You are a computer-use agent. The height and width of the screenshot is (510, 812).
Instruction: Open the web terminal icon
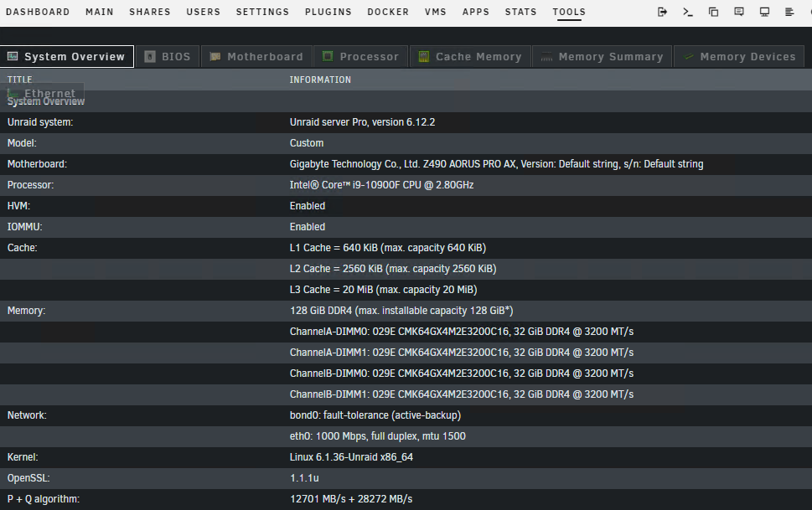click(x=688, y=12)
